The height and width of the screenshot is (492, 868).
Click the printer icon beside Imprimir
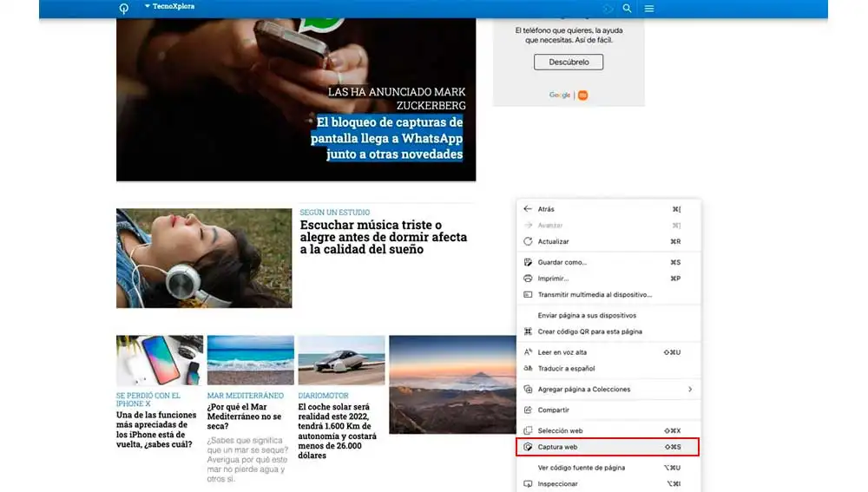[x=528, y=279]
